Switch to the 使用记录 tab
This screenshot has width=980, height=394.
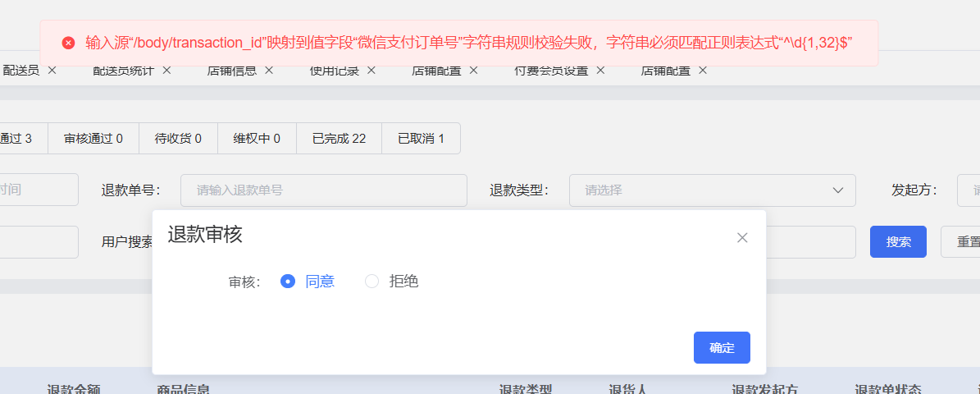pyautogui.click(x=335, y=70)
